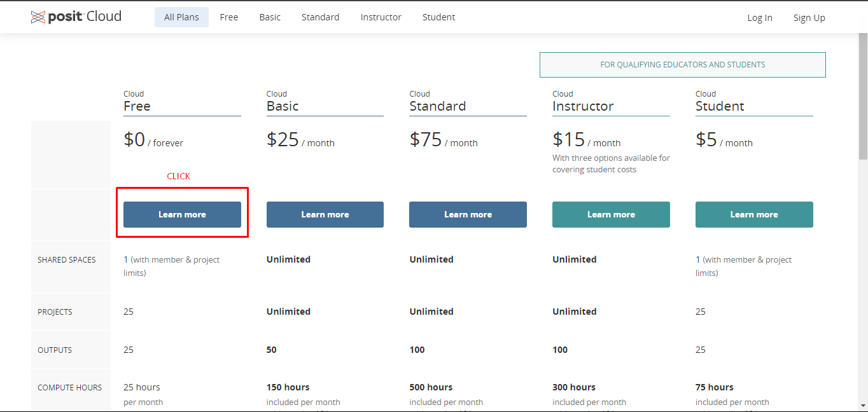868x412 pixels.
Task: Click Learn more under Cloud Free
Action: pyautogui.click(x=182, y=214)
